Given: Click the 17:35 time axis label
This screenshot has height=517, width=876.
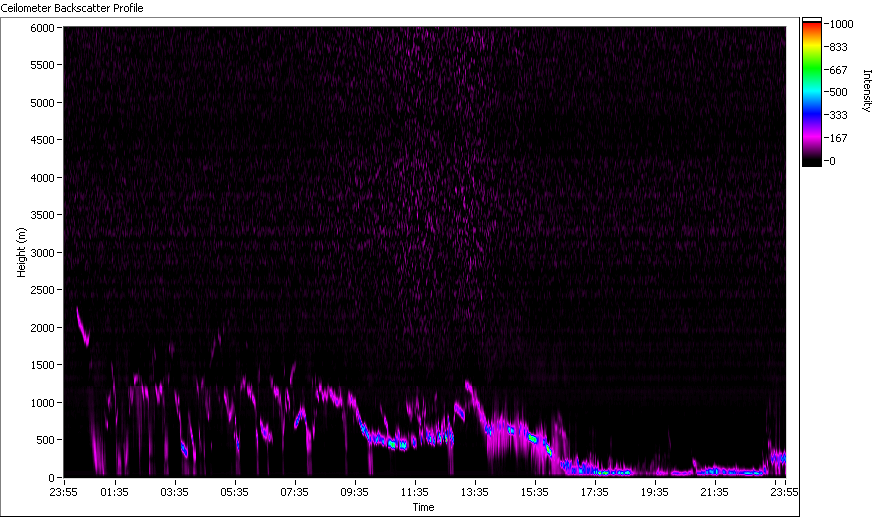Looking at the screenshot, I should (x=594, y=492).
